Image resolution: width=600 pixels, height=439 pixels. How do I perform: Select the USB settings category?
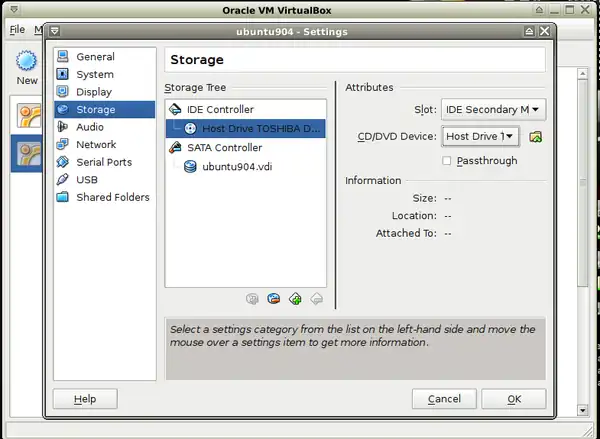click(87, 180)
